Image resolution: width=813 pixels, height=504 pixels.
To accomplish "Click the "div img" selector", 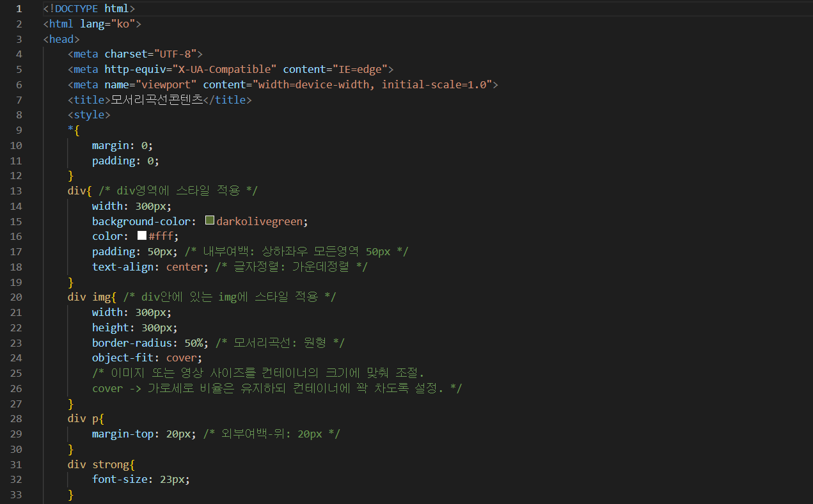I will click(89, 297).
